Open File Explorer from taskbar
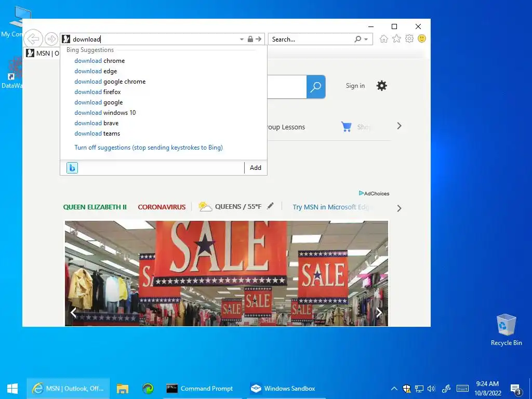This screenshot has height=399, width=532. pos(123,389)
